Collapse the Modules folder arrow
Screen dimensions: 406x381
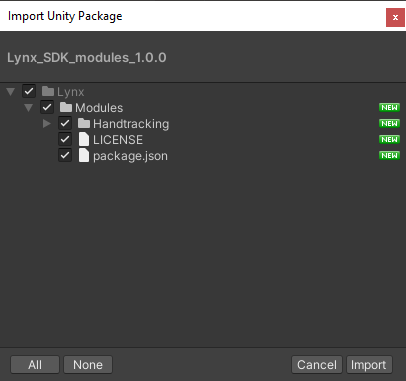(29, 107)
